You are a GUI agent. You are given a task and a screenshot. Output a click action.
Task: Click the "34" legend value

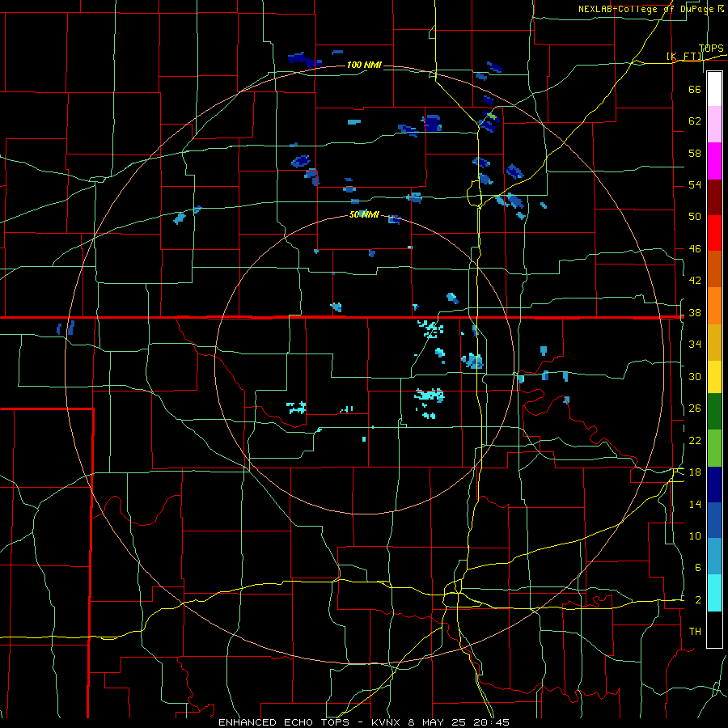tap(695, 345)
